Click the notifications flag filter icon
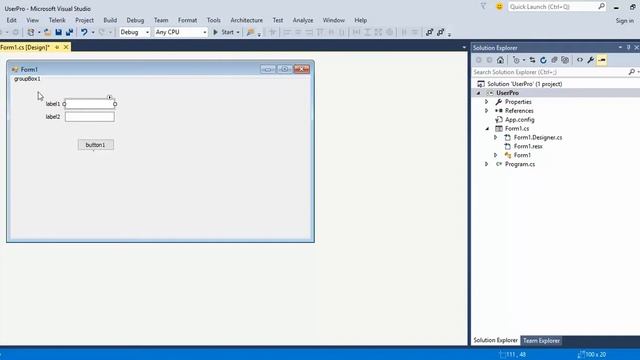This screenshot has height=360, width=640. click(483, 7)
